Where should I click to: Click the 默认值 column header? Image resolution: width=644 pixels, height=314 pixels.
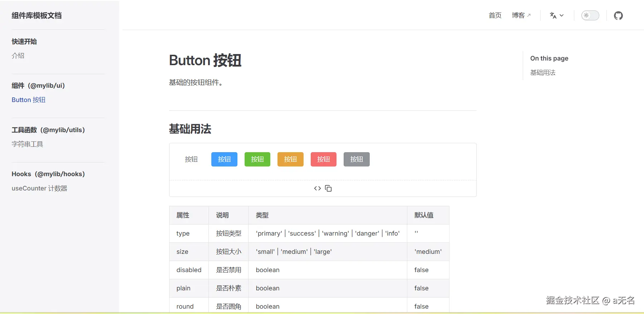[x=428, y=215]
